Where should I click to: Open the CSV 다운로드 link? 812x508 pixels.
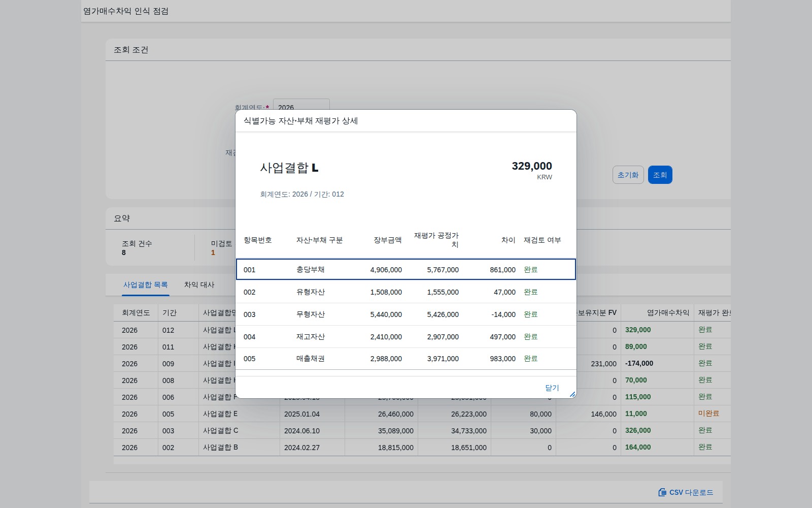[x=686, y=492]
